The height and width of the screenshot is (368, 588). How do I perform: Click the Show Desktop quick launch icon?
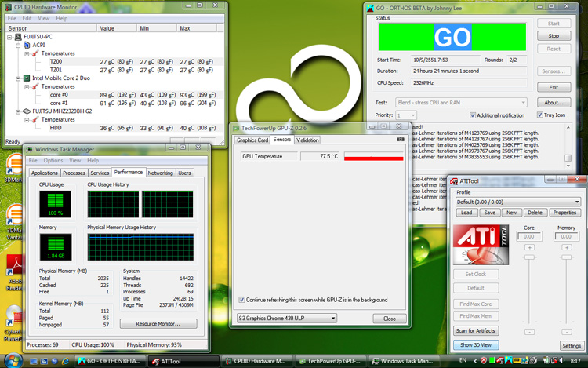coord(34,361)
